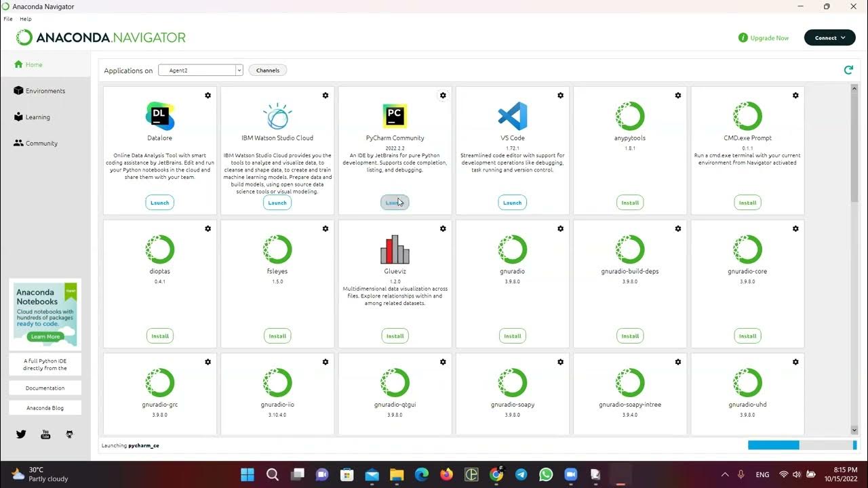Open the taskbar clock showing 8:15 PM
The width and height of the screenshot is (868, 488).
coord(840,474)
